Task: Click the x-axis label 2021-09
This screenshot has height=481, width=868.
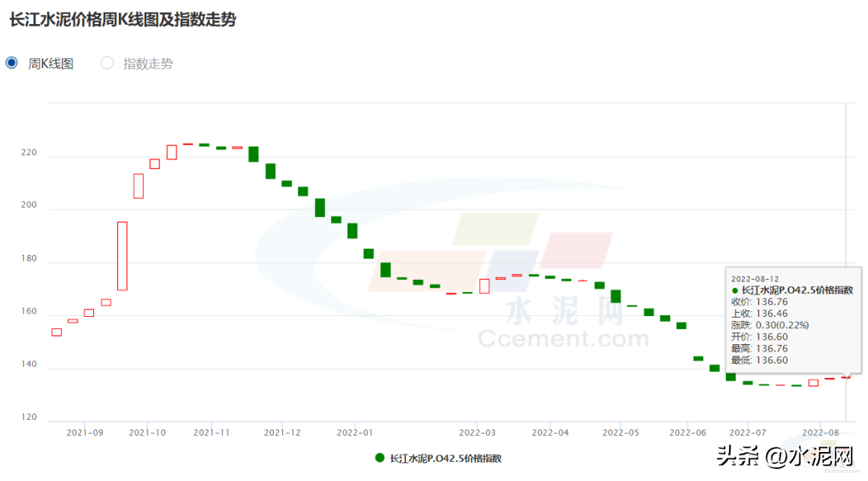Action: 84,433
